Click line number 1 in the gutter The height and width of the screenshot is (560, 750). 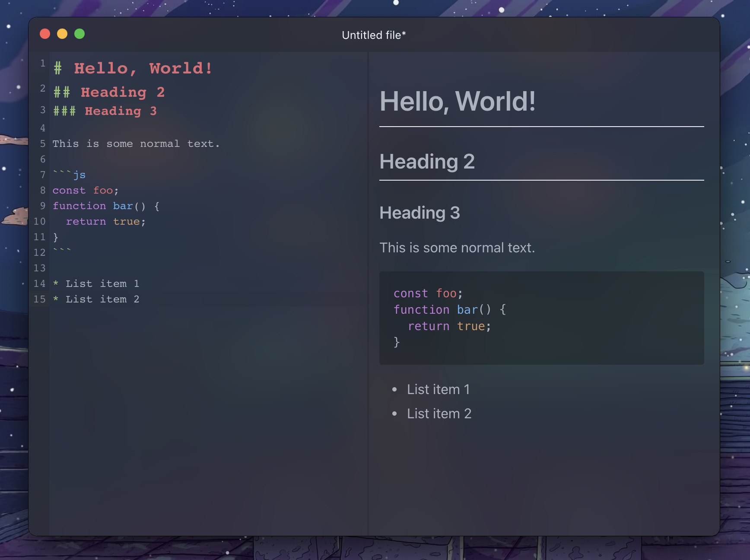click(42, 64)
